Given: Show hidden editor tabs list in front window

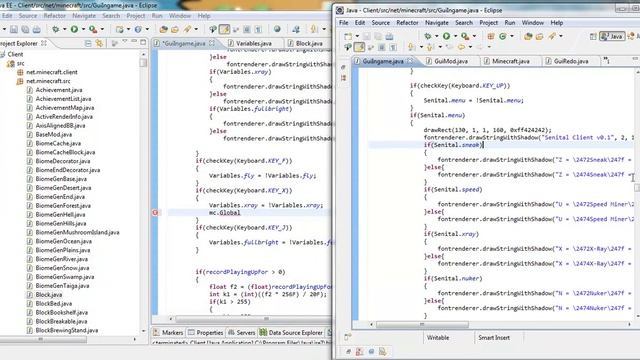Looking at the screenshot, I should (607, 60).
